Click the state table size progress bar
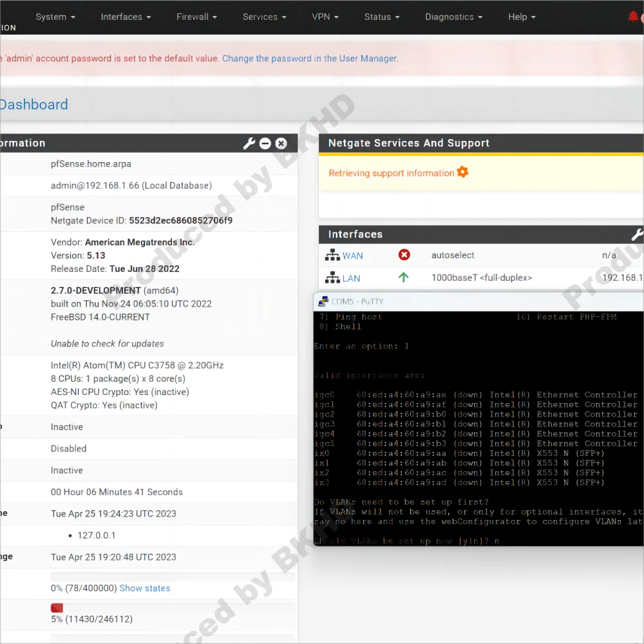Viewport: 644px width, 644px height. coord(173,577)
